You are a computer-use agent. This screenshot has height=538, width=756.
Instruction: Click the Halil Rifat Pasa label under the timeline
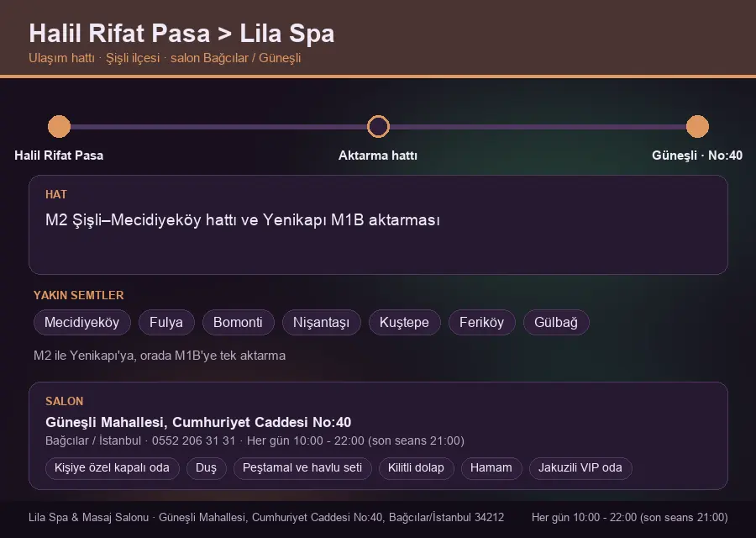tap(59, 156)
